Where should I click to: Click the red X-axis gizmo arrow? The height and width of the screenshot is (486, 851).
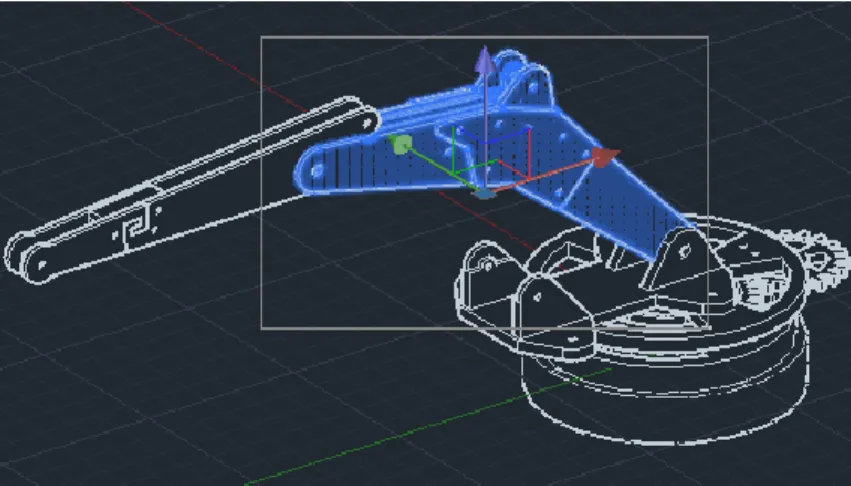tap(605, 156)
